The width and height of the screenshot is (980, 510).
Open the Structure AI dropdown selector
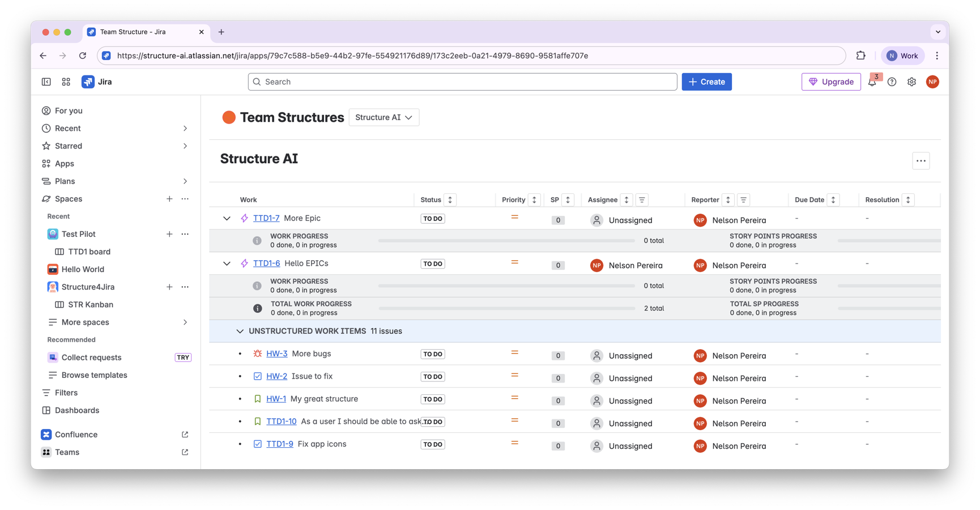[384, 117]
